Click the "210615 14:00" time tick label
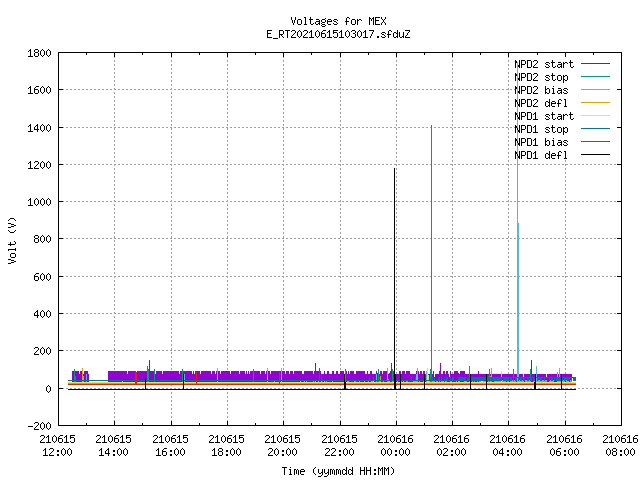This screenshot has height=480, width=640. (113, 446)
